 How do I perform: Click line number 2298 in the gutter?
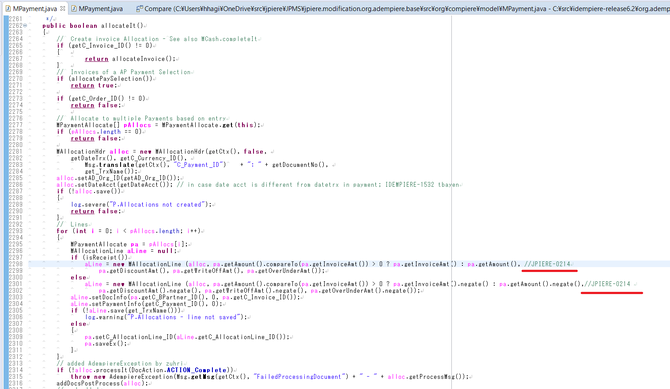15,264
